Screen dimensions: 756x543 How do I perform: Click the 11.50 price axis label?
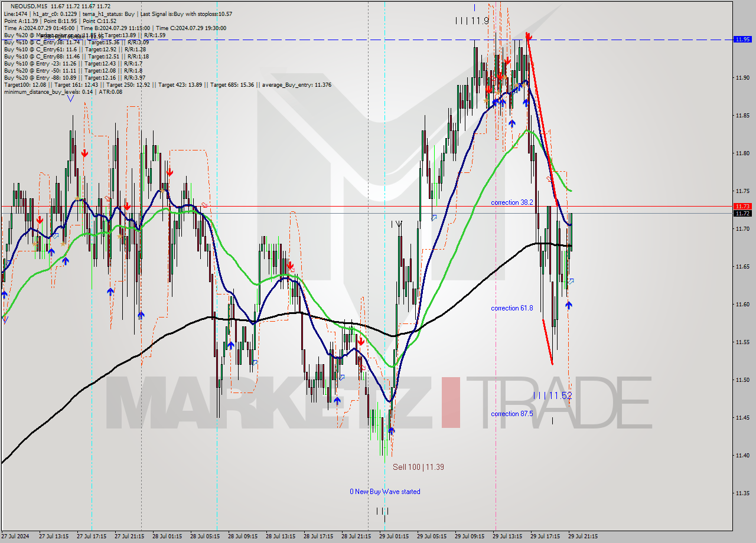(x=742, y=380)
